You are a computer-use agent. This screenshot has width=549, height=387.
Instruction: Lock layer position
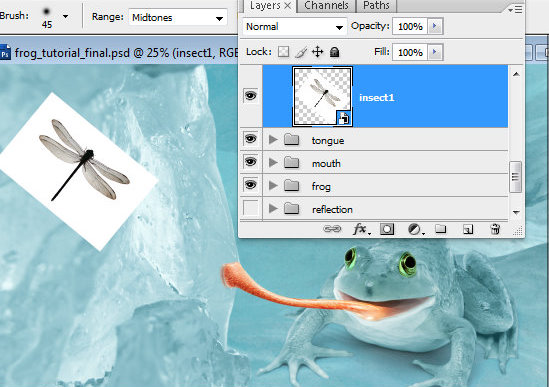pyautogui.click(x=317, y=52)
